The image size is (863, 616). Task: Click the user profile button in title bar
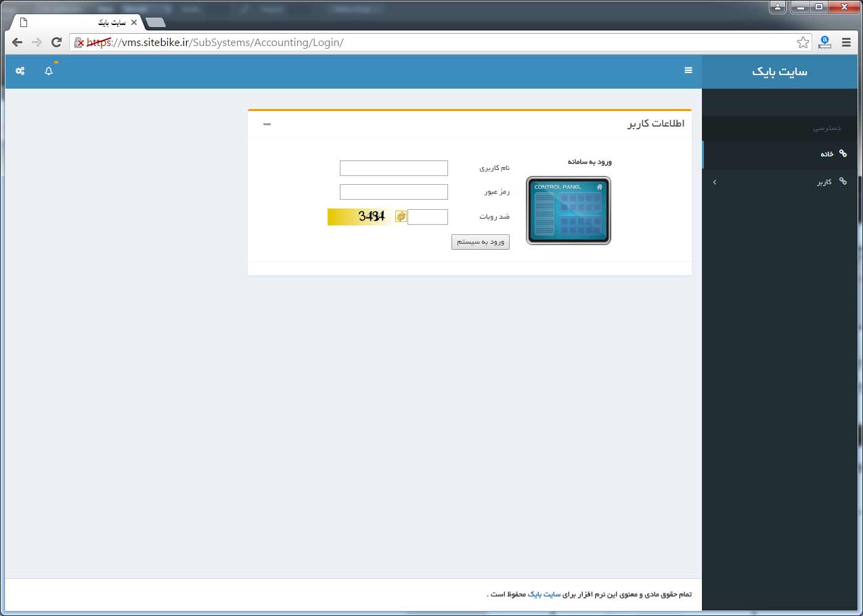778,7
